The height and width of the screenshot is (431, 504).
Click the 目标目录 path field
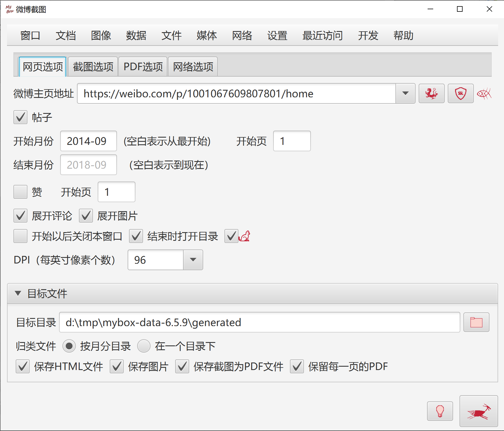coord(260,322)
